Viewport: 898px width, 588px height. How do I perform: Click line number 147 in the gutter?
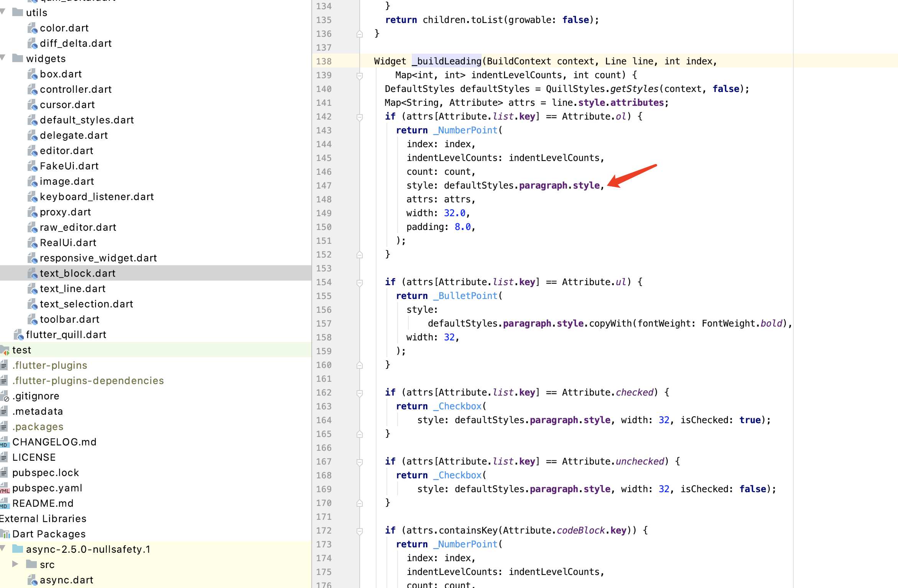tap(324, 186)
